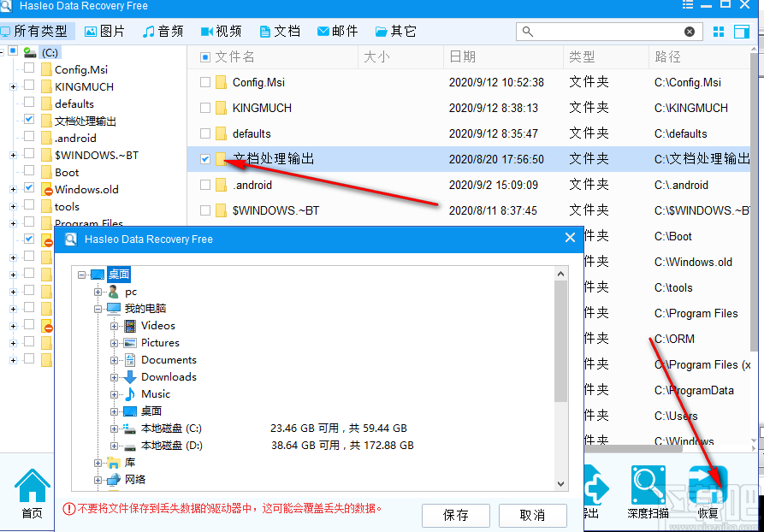The image size is (764, 532).
Task: Click the search magnifier icon
Action: click(x=527, y=32)
